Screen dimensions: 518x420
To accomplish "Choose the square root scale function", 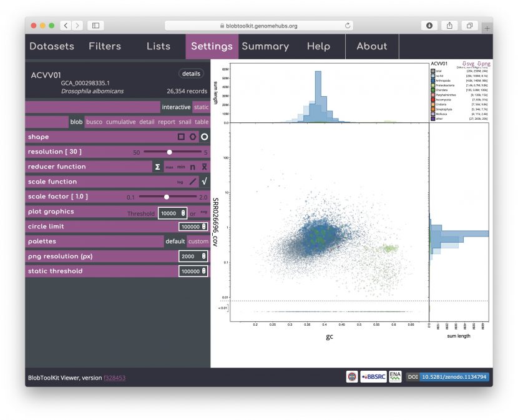I will (204, 182).
